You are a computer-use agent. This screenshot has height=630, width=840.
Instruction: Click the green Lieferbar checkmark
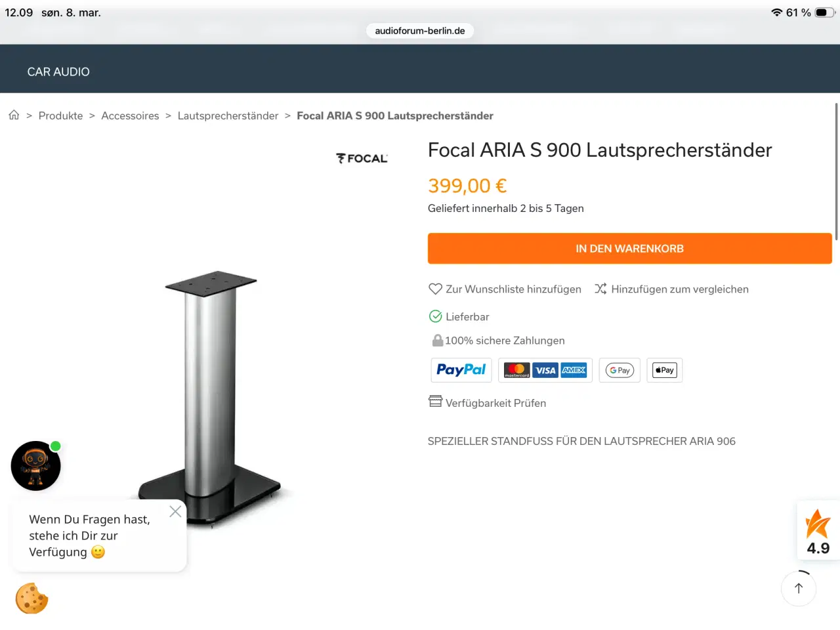[435, 316]
